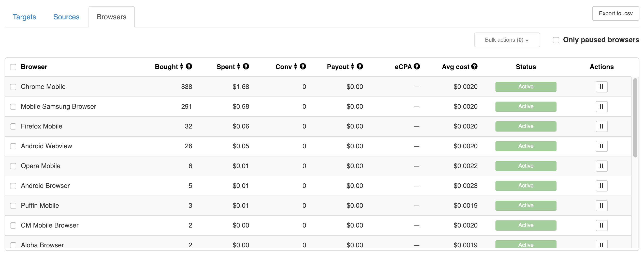Click the Bought column help icon

pos(189,67)
